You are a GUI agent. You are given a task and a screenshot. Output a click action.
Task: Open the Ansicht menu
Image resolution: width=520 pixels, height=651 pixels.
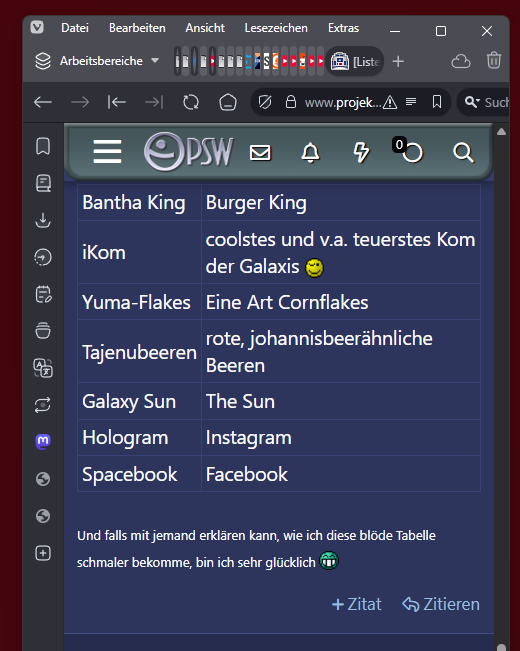click(205, 28)
